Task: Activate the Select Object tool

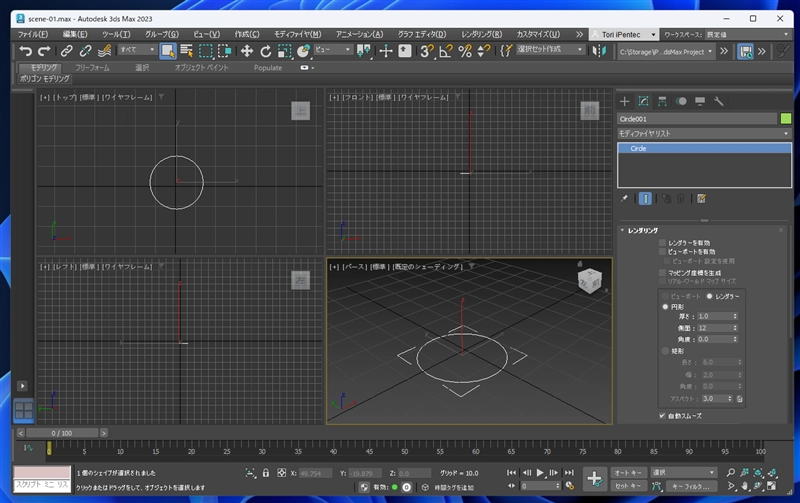Action: pyautogui.click(x=168, y=51)
